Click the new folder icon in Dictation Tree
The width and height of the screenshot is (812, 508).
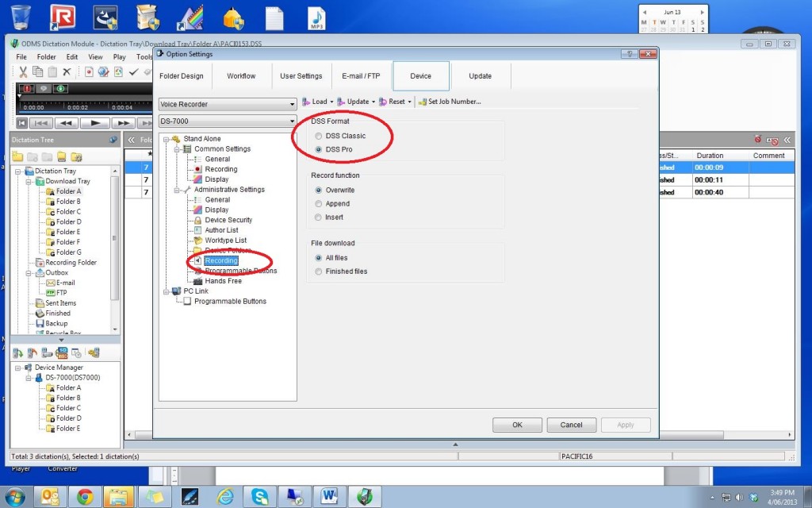(17, 156)
